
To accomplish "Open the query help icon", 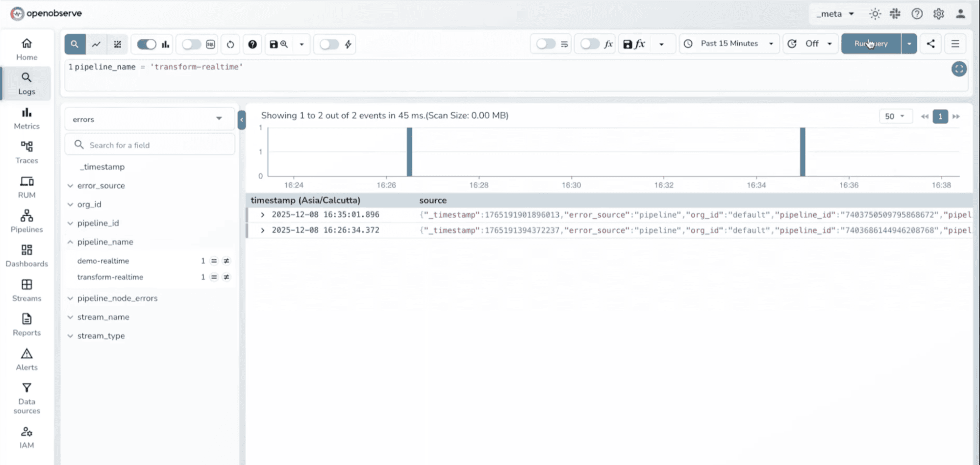I will click(252, 44).
